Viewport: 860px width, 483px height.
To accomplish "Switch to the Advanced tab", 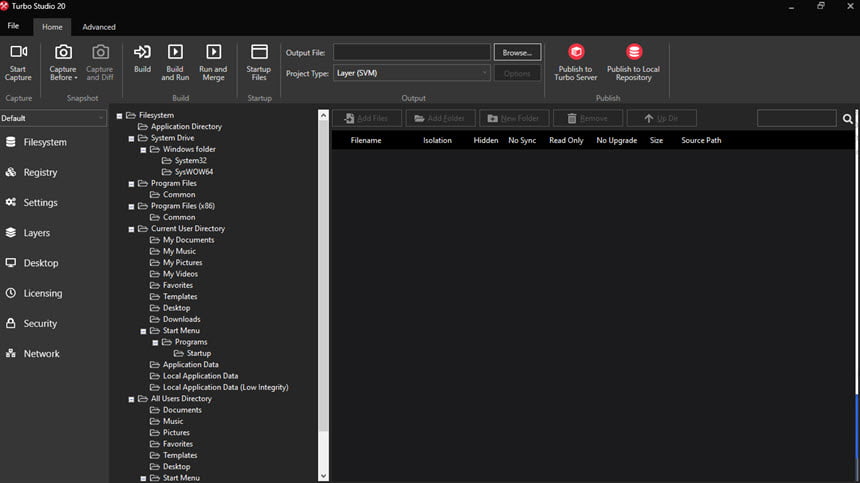I will [99, 27].
